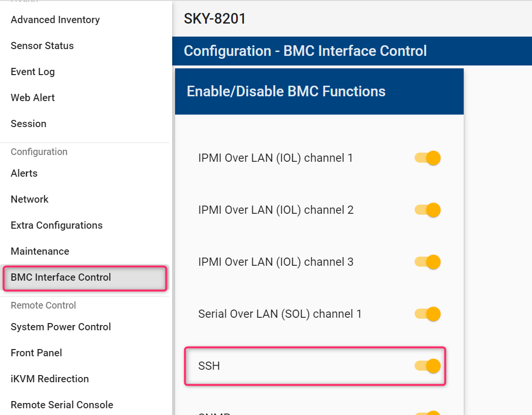Viewport: 532px width, 415px height.
Task: Select BMC Interface Control menu item
Action: pyautogui.click(x=61, y=277)
